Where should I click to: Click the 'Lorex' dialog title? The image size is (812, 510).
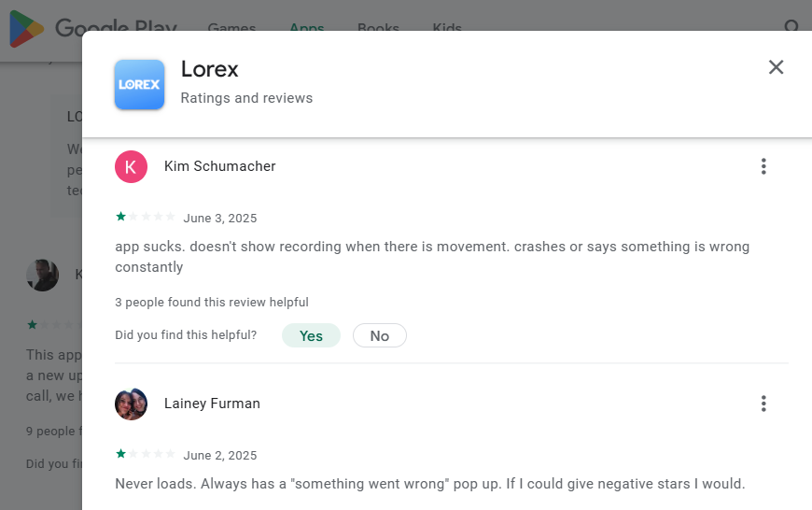209,69
